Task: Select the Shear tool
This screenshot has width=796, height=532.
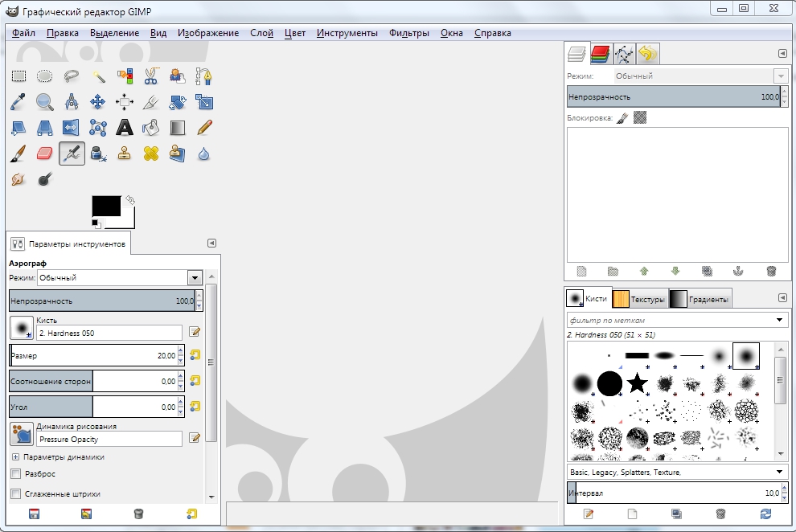Action: click(x=18, y=127)
